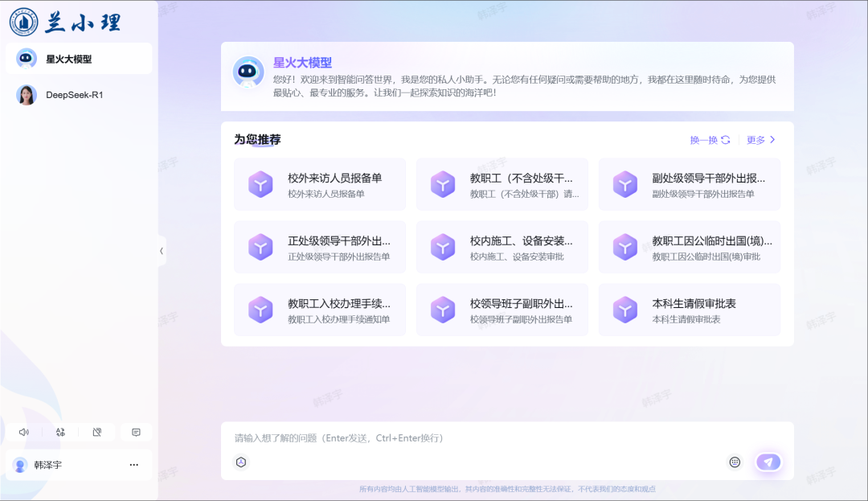Expand more recommendations via 更多 link

(759, 139)
